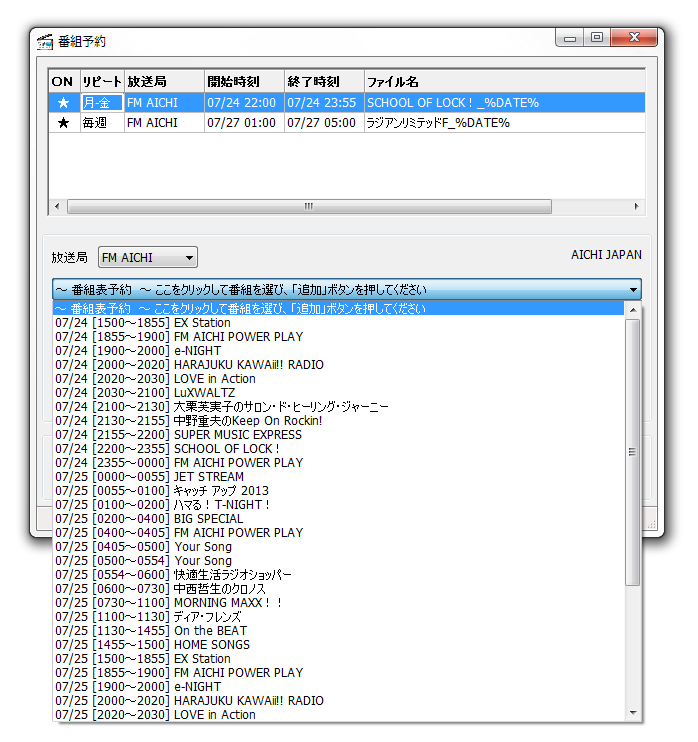
Task: Choose 07/24 [2020~2030] LOVE in Action
Action: click(x=338, y=379)
